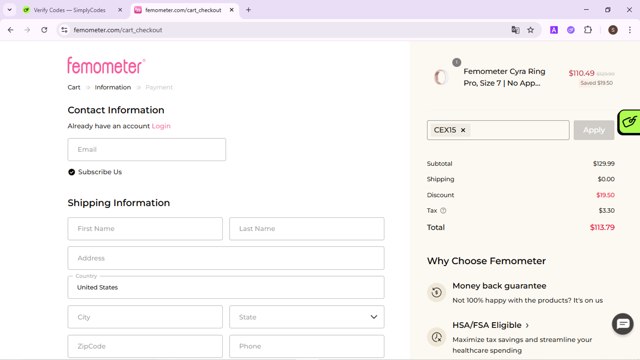
Task: Focus the City field
Action: point(145,317)
